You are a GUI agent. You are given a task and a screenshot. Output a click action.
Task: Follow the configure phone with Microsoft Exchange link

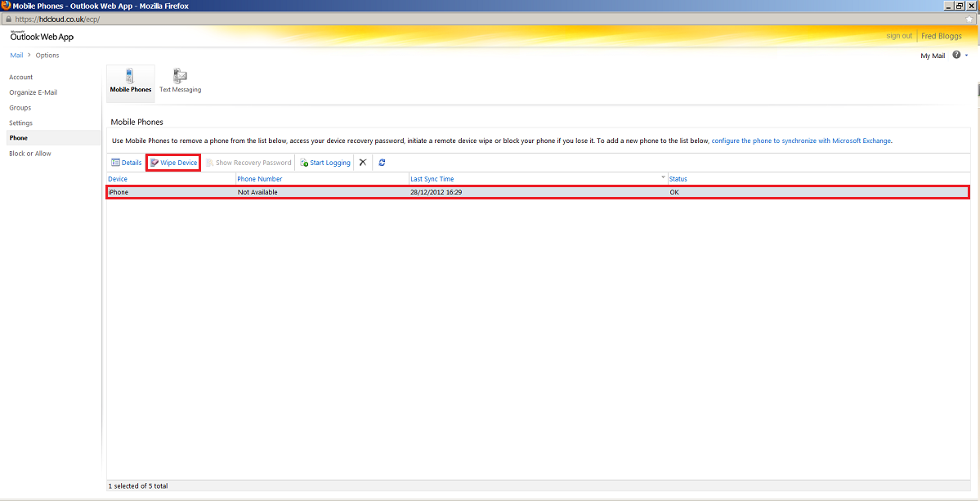coord(801,141)
